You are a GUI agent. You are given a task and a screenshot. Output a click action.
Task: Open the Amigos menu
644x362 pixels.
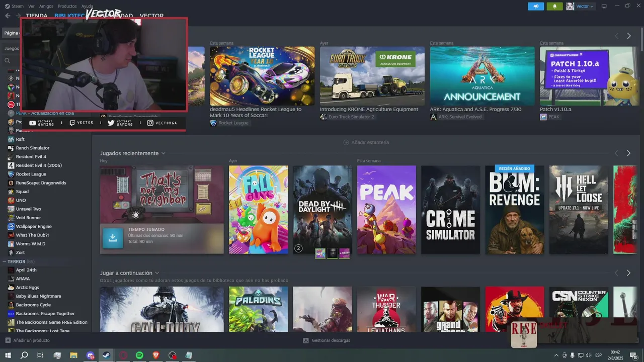point(46,6)
